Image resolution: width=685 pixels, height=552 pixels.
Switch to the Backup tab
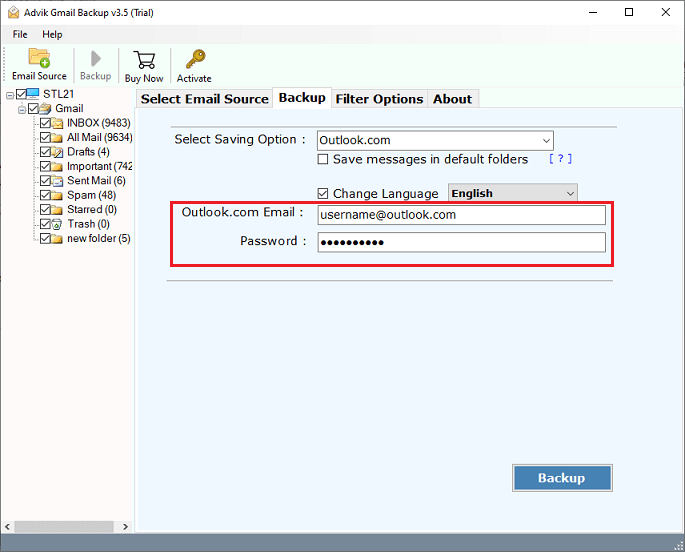click(x=302, y=98)
